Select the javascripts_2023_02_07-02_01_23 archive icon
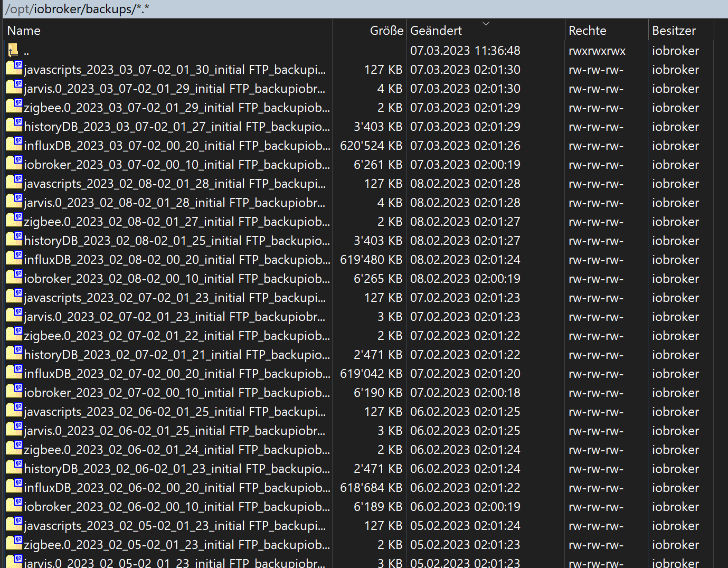 click(14, 297)
